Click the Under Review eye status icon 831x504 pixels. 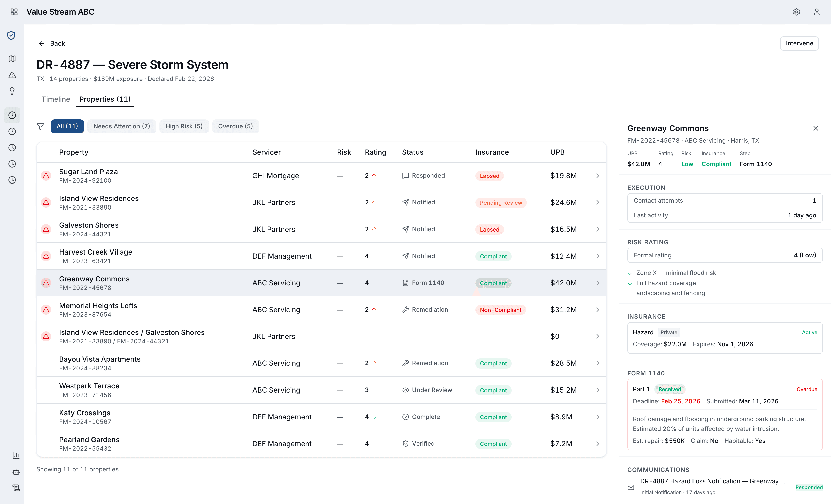pos(406,390)
